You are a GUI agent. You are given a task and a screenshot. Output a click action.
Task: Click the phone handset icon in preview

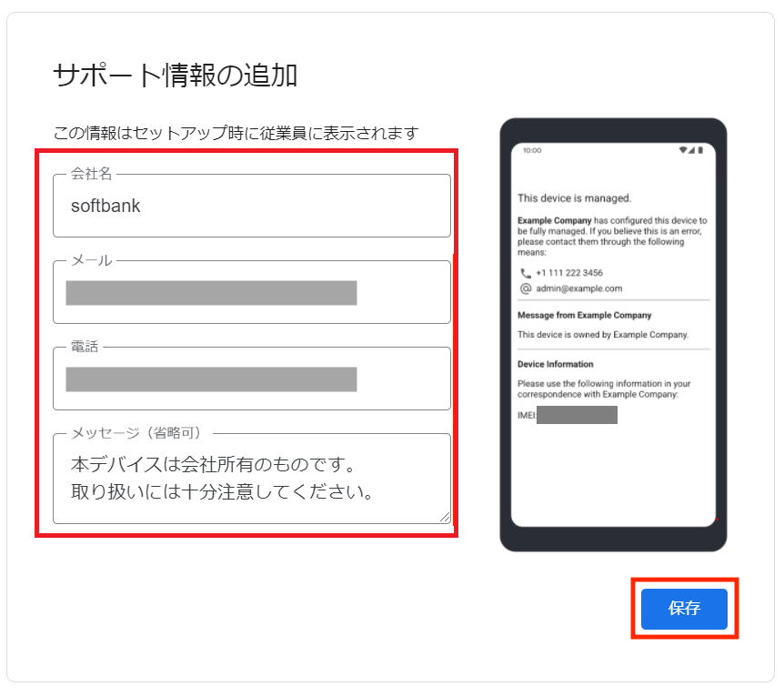pos(525,273)
